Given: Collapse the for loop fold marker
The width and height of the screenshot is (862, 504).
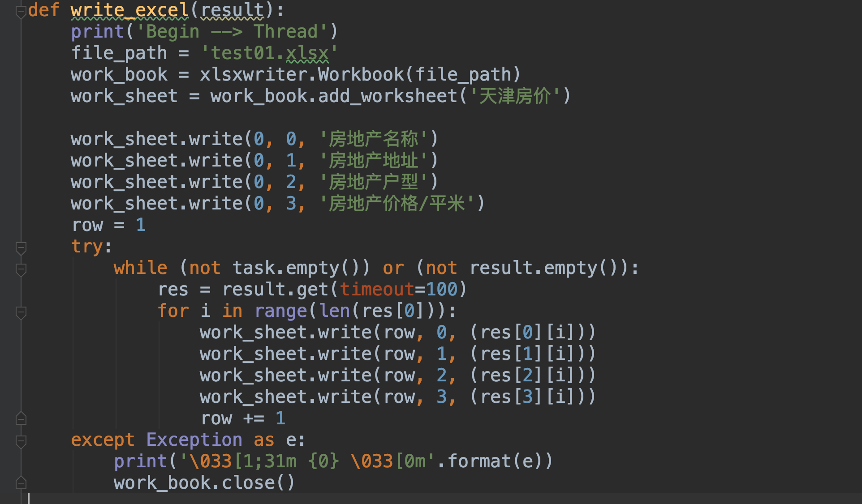Looking at the screenshot, I should click(21, 312).
